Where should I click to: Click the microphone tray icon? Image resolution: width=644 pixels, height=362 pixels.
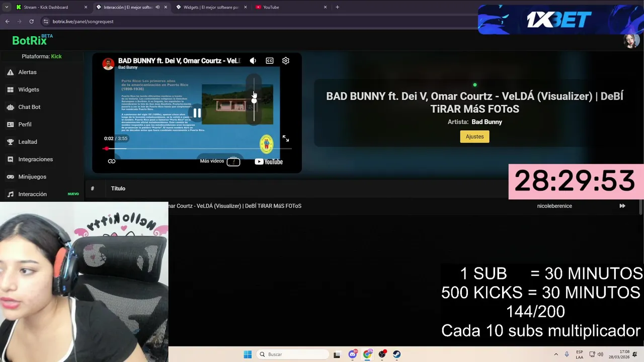pyautogui.click(x=567, y=354)
